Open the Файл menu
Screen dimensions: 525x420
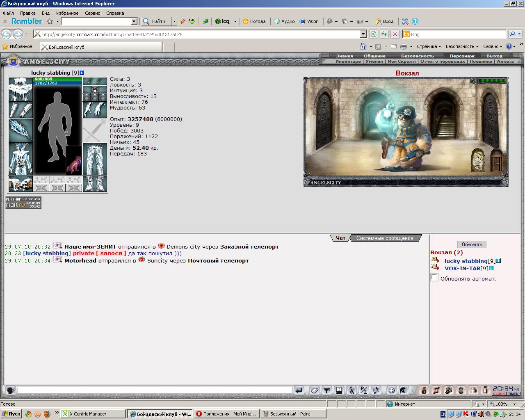pyautogui.click(x=8, y=13)
